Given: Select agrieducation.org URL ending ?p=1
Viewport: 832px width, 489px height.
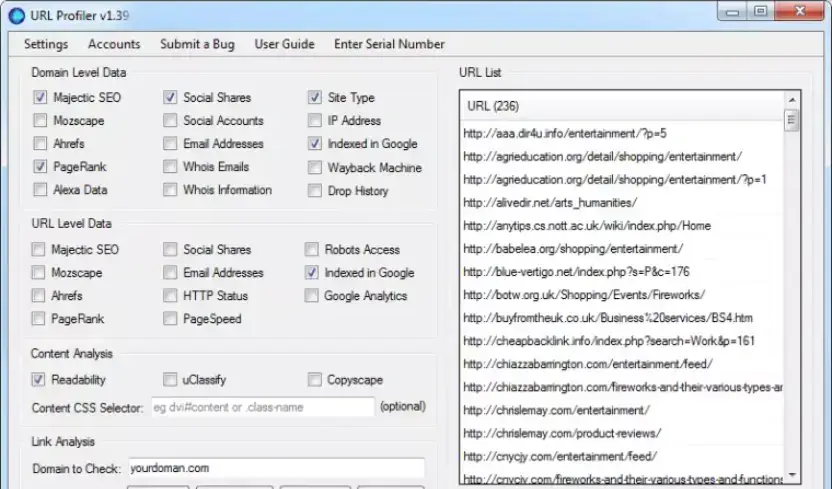Looking at the screenshot, I should coord(622,179).
